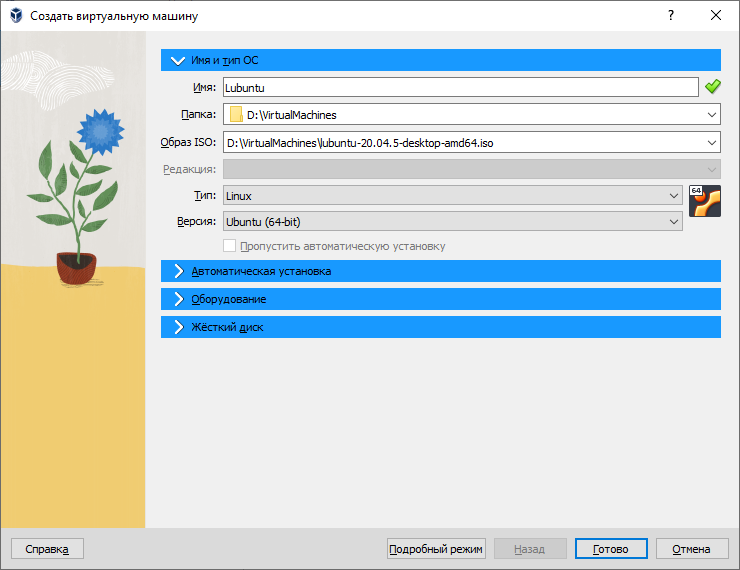The height and width of the screenshot is (570, 740).
Task: Expand the Жёсткий диск section
Action: 440,327
